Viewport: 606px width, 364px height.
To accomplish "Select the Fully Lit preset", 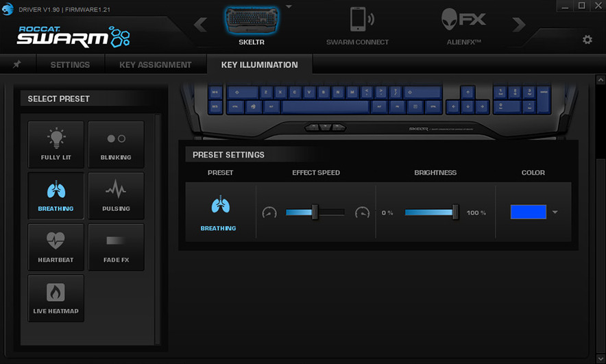I will [x=56, y=144].
